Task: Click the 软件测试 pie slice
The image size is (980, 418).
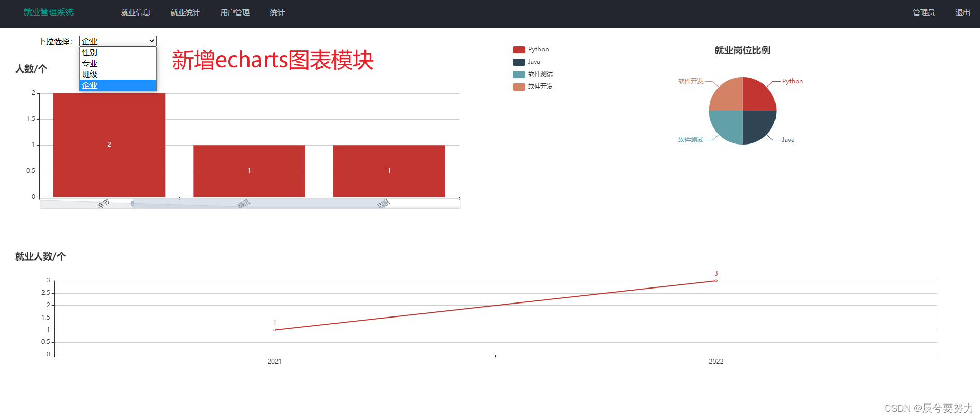Action: (x=729, y=125)
